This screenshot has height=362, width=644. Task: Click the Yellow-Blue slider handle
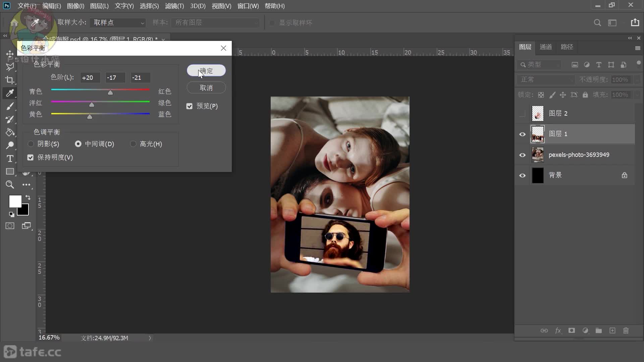90,116
